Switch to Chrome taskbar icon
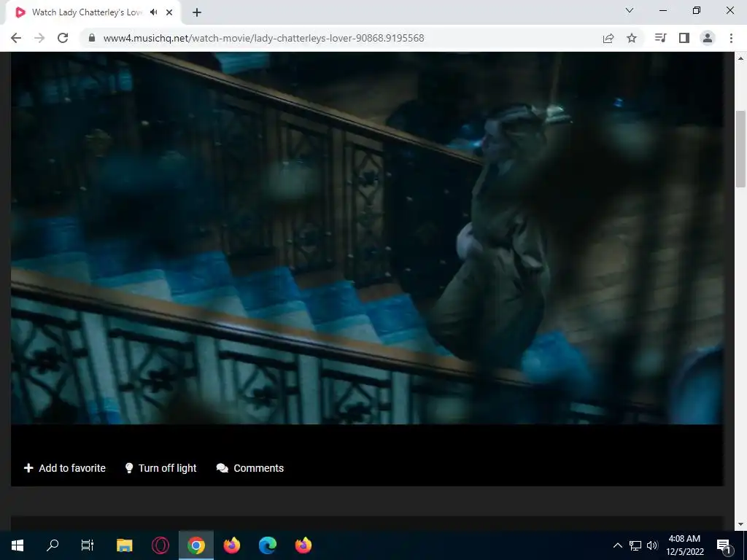This screenshot has width=747, height=560. click(x=196, y=545)
